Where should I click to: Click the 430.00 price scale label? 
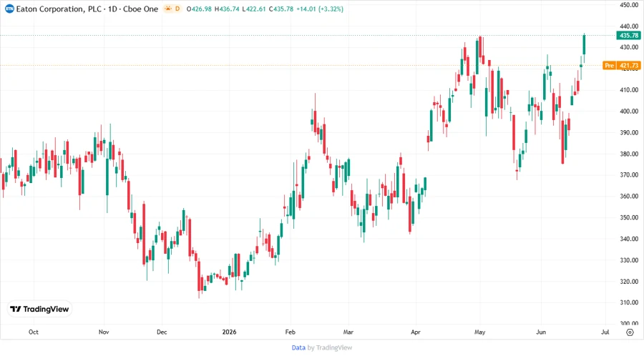[629, 48]
